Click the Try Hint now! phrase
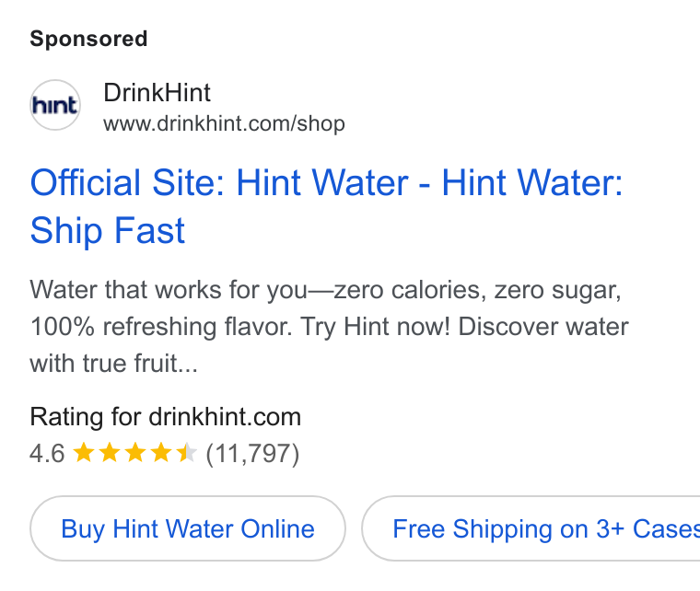 pyautogui.click(x=375, y=327)
